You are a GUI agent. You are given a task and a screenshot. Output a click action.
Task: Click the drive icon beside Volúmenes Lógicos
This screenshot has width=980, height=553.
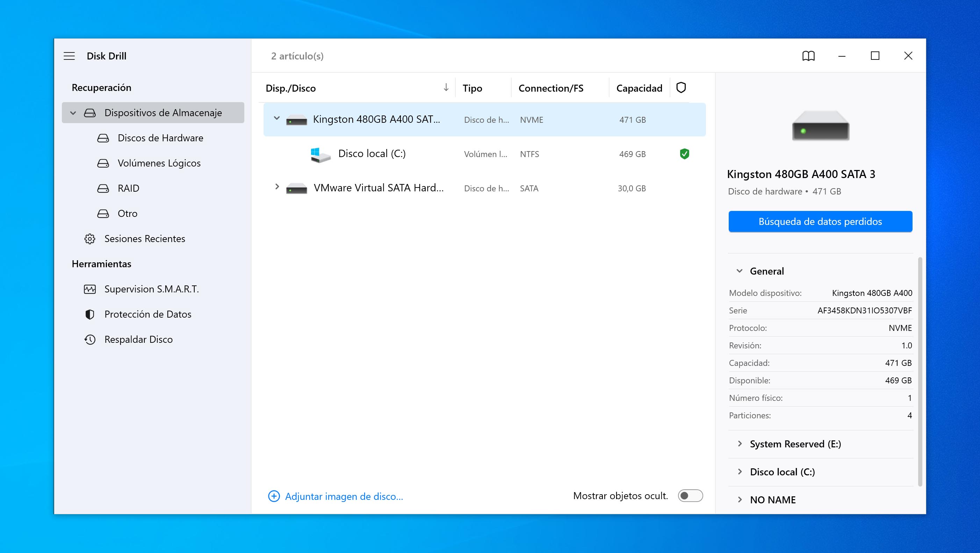[103, 163]
